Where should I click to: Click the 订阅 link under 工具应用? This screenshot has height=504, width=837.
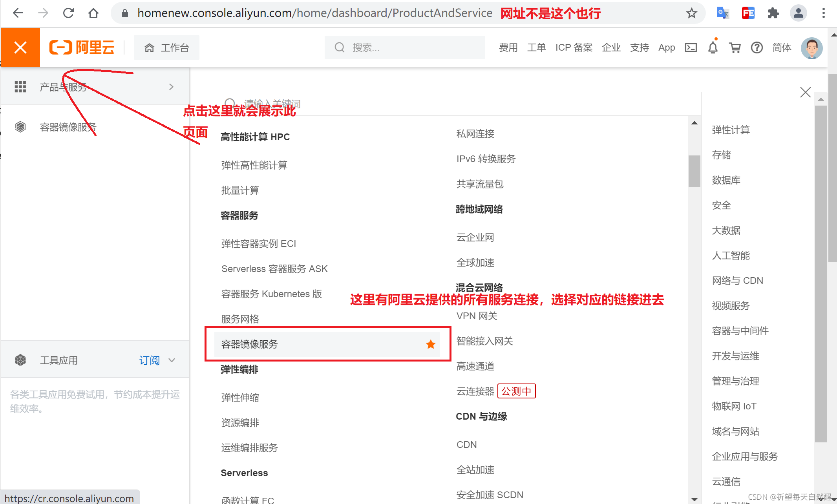[149, 360]
